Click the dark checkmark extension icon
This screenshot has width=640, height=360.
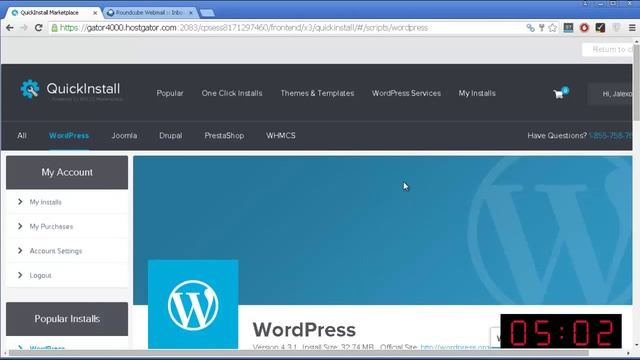click(x=600, y=28)
